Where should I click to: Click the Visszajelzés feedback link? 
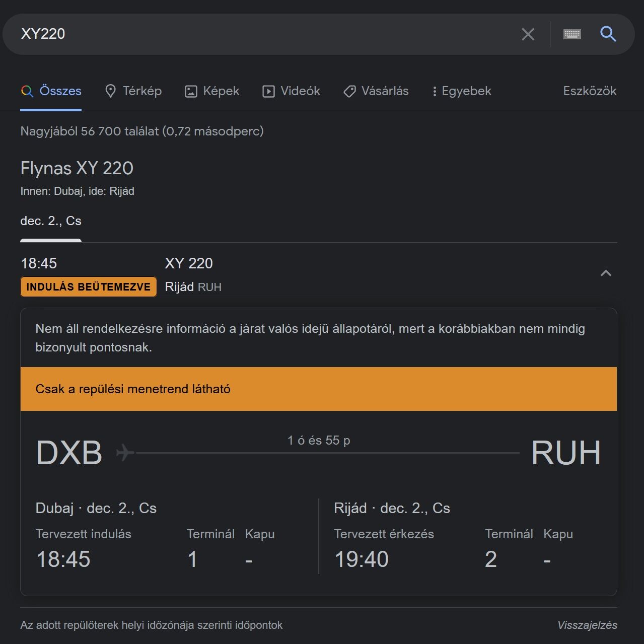tap(587, 625)
